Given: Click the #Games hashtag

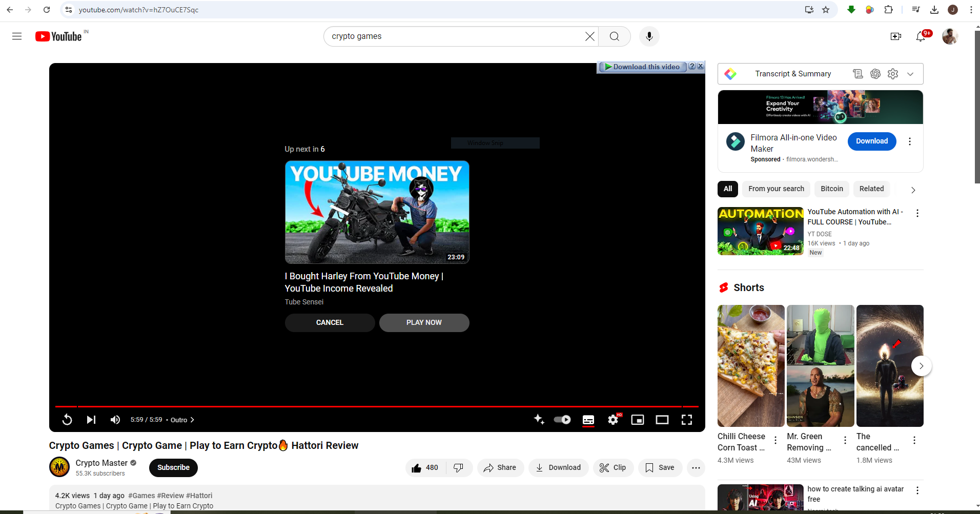Looking at the screenshot, I should 141,496.
